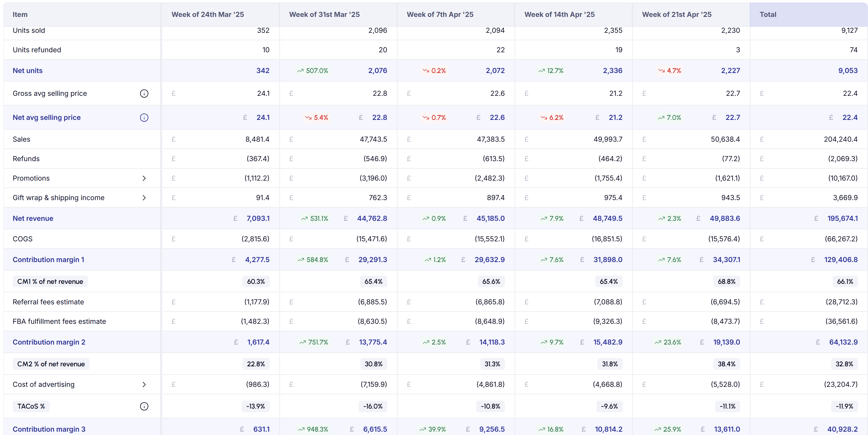868x435 pixels.
Task: Click the Net revenue row label
Action: pos(33,218)
